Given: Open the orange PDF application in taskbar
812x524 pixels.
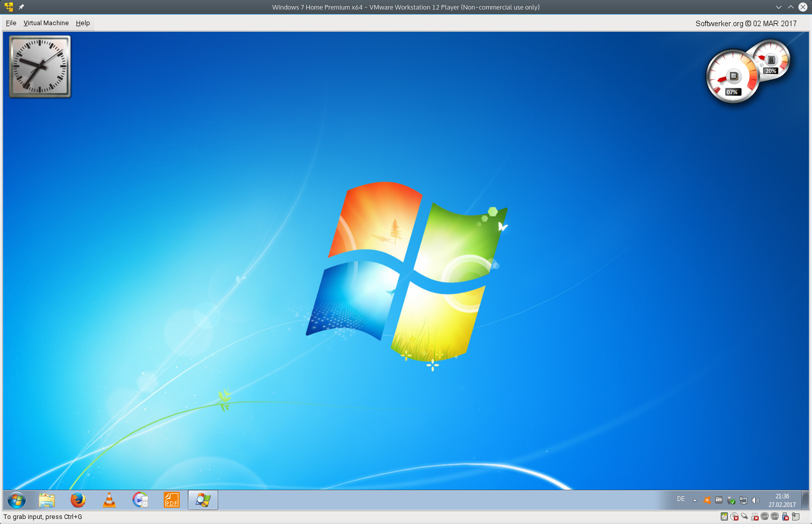Looking at the screenshot, I should click(171, 500).
